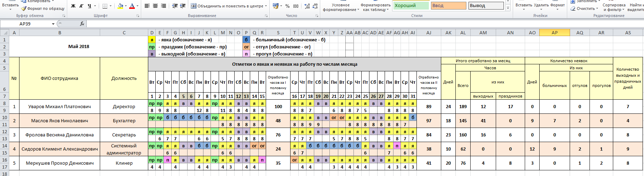Expand the merge and center dropdown arrow

(266, 6)
